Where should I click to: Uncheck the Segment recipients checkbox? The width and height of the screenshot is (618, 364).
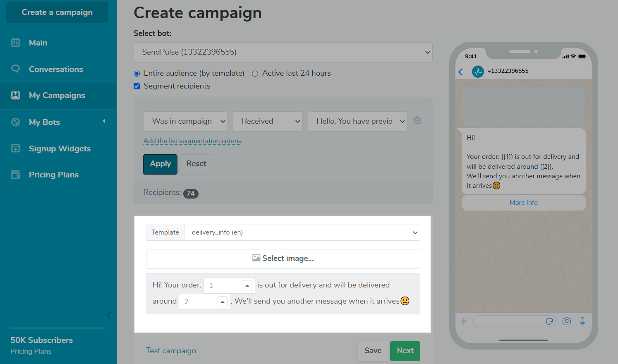137,86
